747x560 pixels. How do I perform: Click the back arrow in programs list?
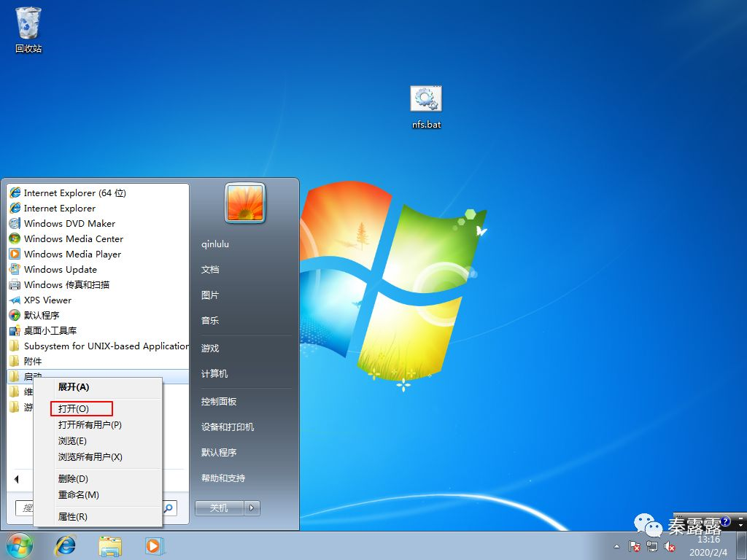click(17, 479)
